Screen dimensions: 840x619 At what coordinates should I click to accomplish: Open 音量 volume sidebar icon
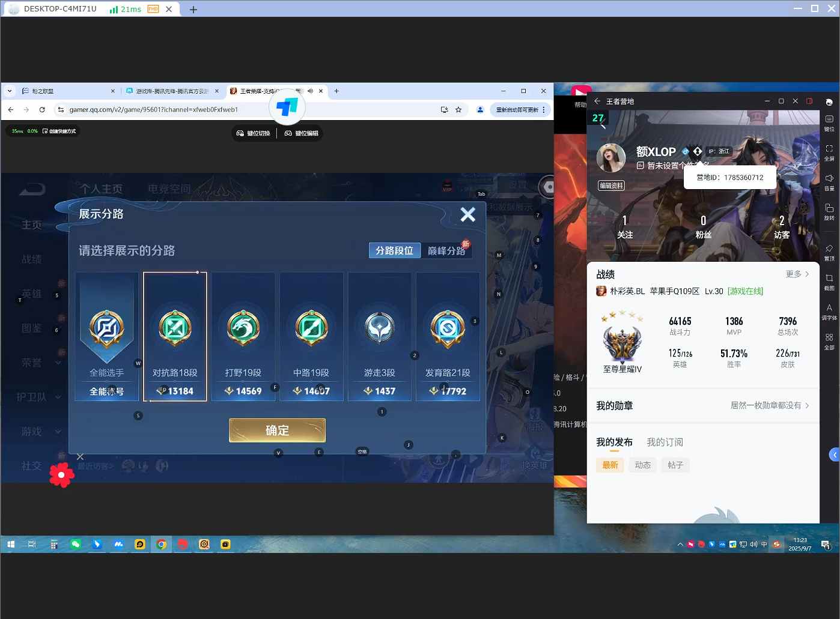click(829, 183)
